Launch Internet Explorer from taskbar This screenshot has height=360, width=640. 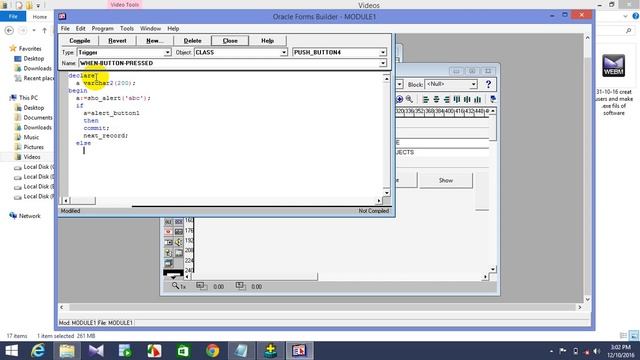(38, 351)
